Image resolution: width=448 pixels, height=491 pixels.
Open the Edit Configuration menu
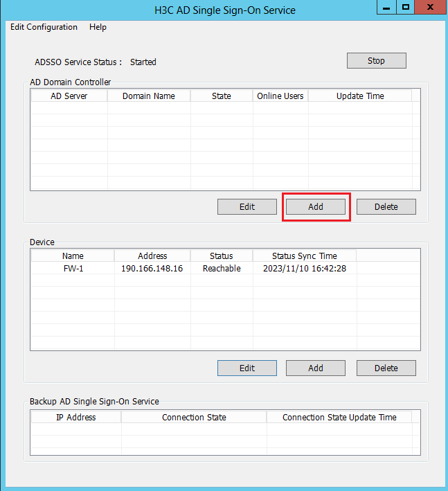(44, 27)
